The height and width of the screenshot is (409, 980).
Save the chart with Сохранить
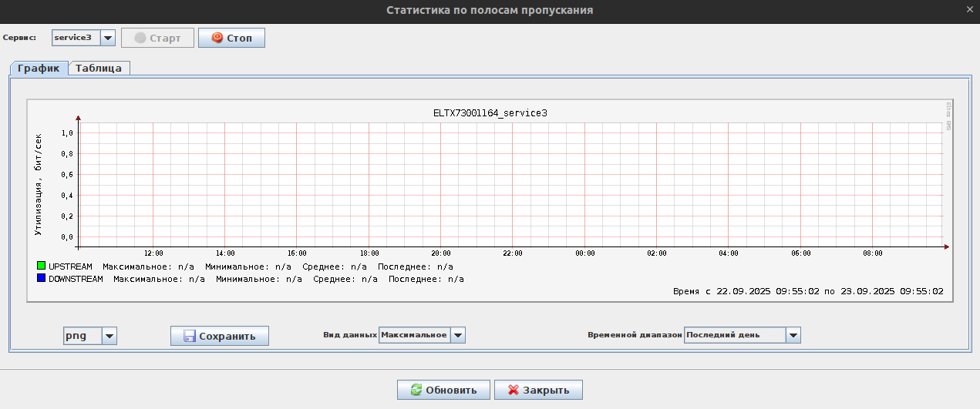click(x=220, y=336)
